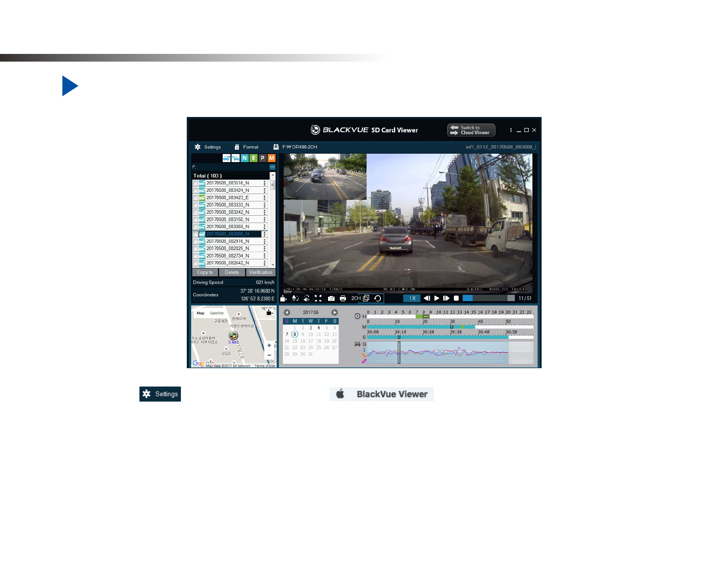This screenshot has width=728, height=582.
Task: Open options menu for 20170508_083423_E
Action: tap(264, 198)
